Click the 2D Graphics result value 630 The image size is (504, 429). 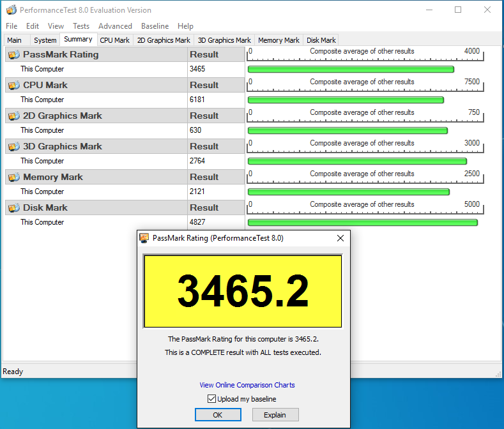(x=195, y=130)
